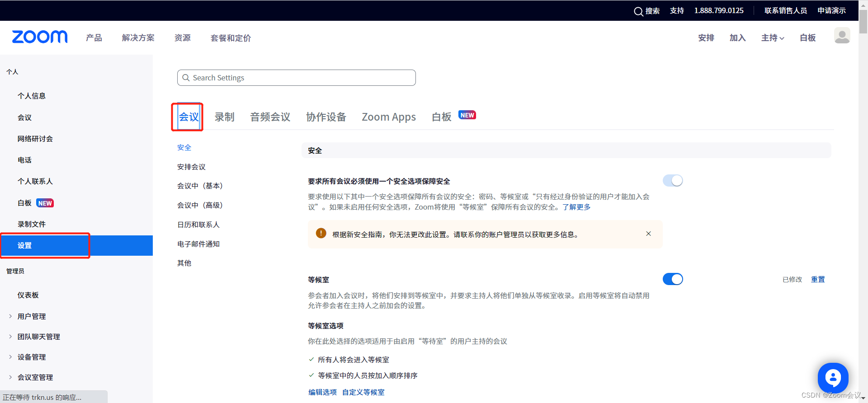This screenshot has width=868, height=403.
Task: Open the user profile avatar
Action: click(x=842, y=36)
